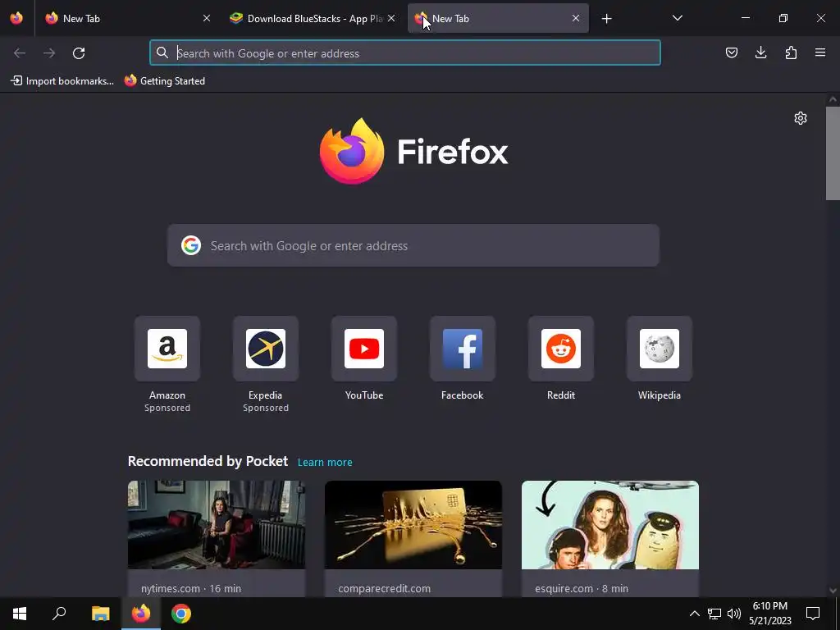Switch to the first New Tab
Viewport: 840px width, 630px height.
129,18
